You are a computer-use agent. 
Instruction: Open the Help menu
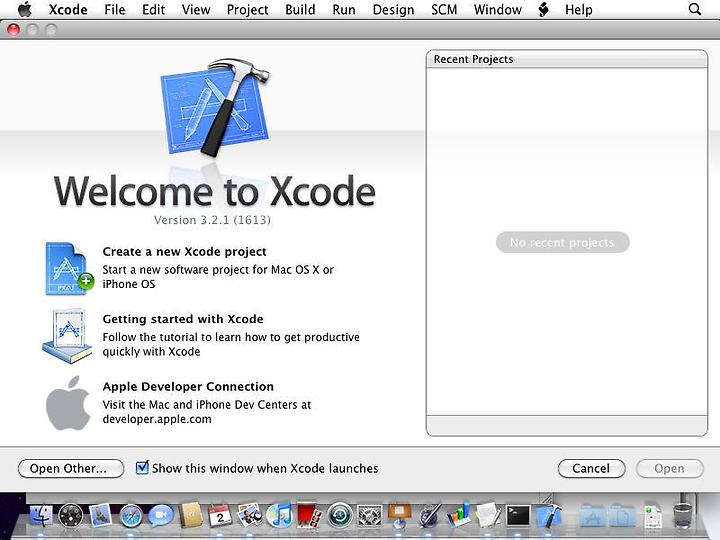tap(579, 9)
